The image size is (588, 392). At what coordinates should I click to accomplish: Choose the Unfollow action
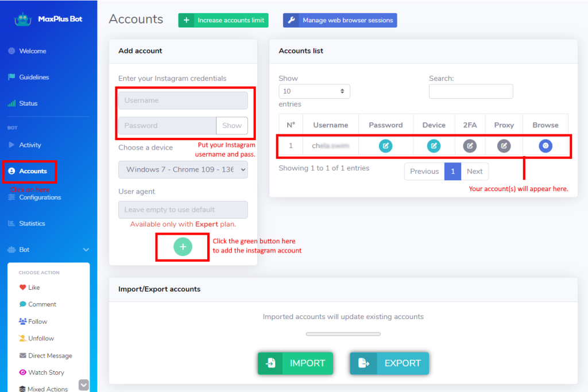point(36,339)
